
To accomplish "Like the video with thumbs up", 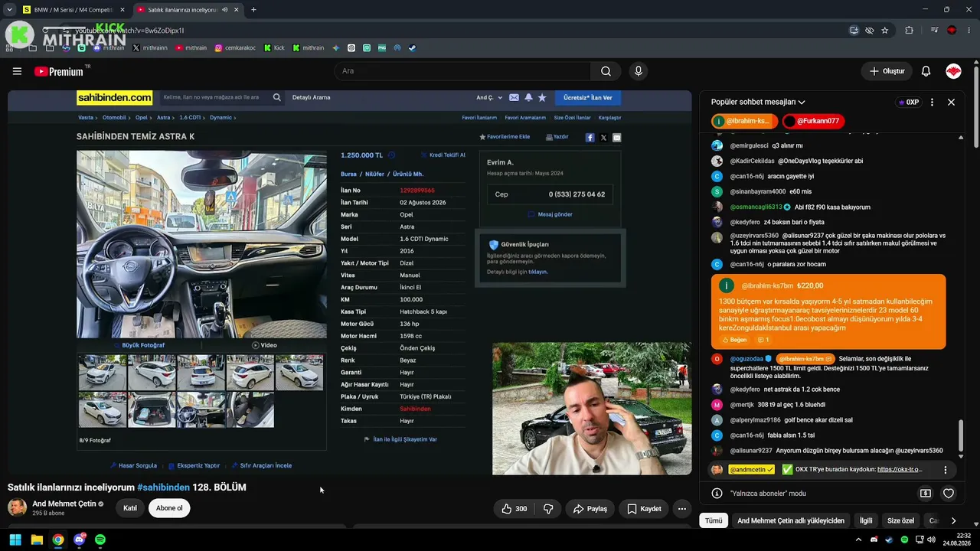I will [x=514, y=509].
